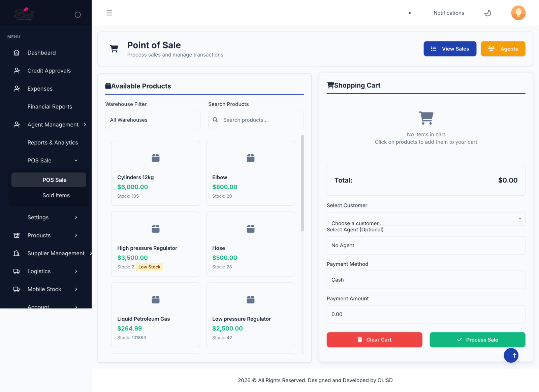Expand the Settings submenu chevron
Image resolution: width=539 pixels, height=392 pixels.
(76, 218)
